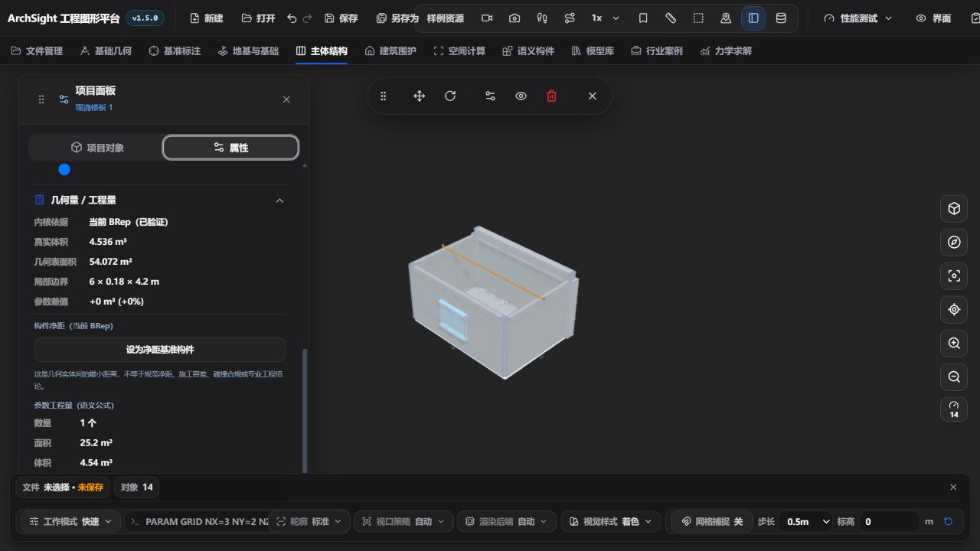
Task: Click the properties panel vertical scrollbar
Action: [x=305, y=411]
